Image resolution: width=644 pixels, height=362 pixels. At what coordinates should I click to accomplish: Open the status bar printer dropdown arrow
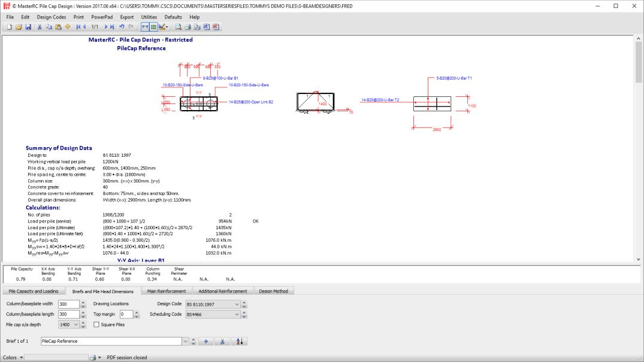pos(99,358)
